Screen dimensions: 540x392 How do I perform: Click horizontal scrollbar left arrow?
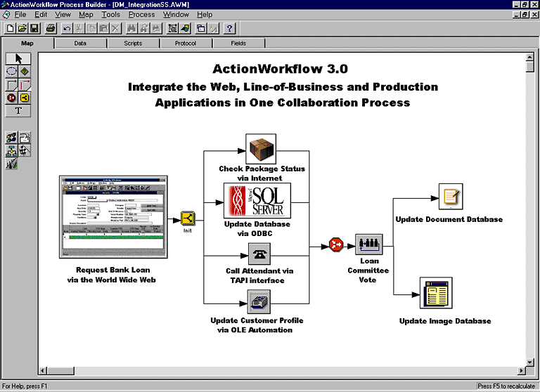42,371
